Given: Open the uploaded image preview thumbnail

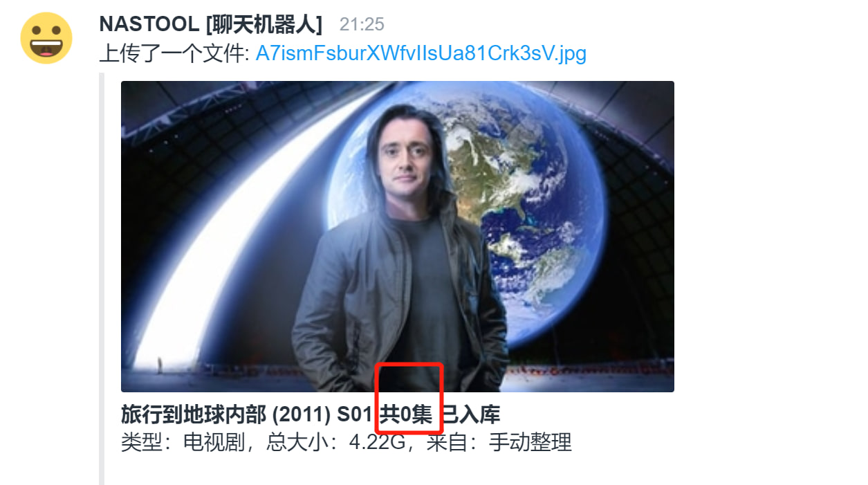Looking at the screenshot, I should [398, 237].
